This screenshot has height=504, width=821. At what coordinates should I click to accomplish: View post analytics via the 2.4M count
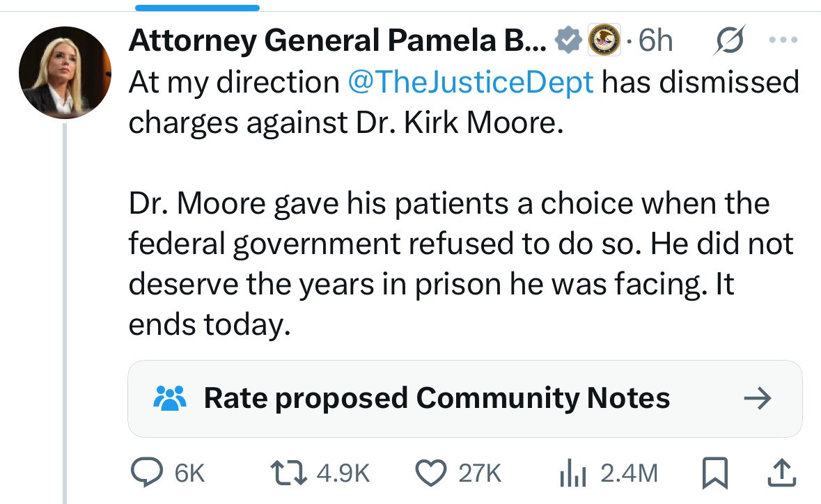(628, 472)
